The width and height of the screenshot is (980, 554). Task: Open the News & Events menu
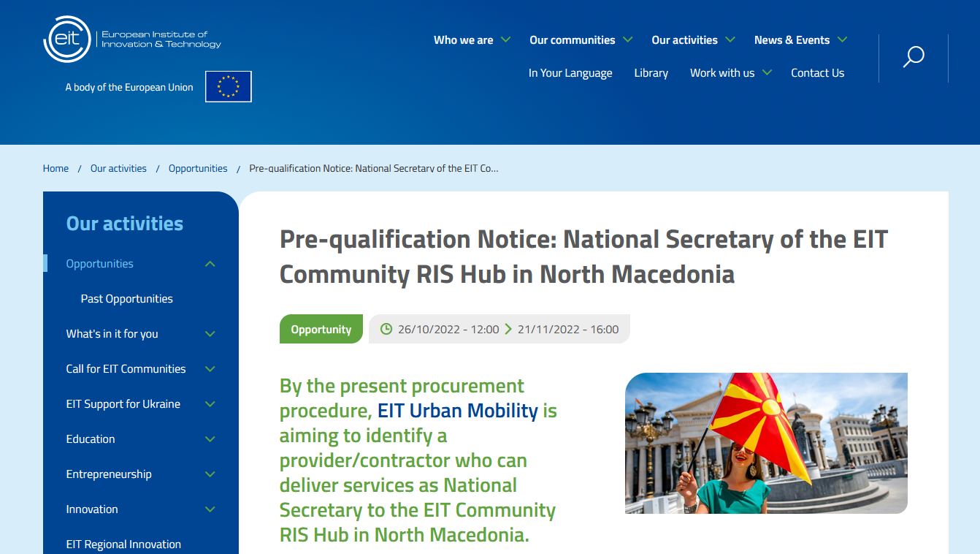coord(792,39)
